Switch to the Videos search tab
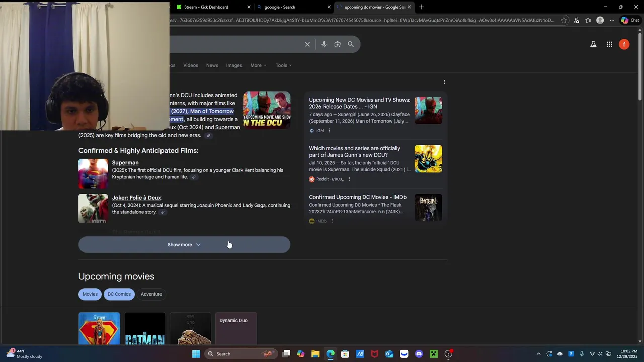The image size is (644, 362). (191, 65)
